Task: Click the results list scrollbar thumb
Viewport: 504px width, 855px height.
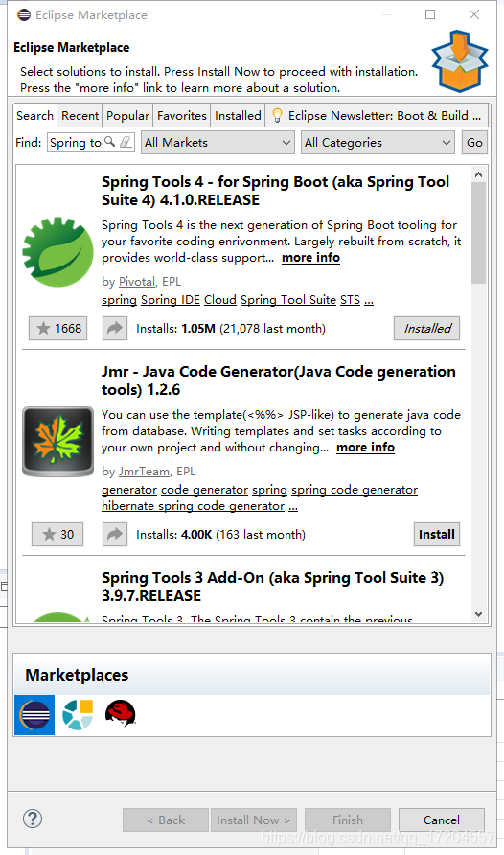Action: click(x=479, y=233)
